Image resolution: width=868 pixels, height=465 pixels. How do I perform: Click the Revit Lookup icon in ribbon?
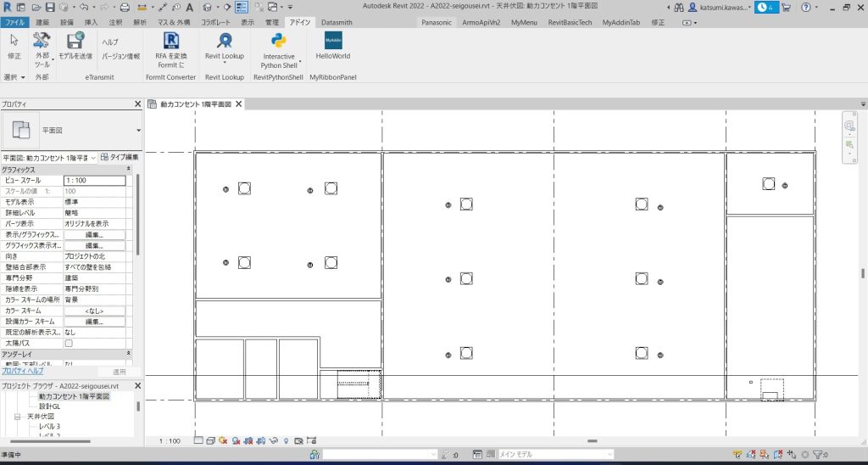225,41
